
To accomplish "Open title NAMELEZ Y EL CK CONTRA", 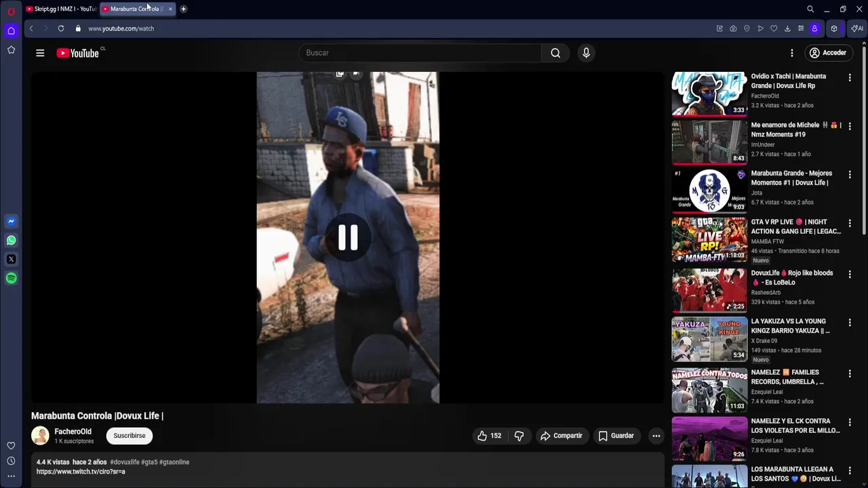I will point(795,426).
